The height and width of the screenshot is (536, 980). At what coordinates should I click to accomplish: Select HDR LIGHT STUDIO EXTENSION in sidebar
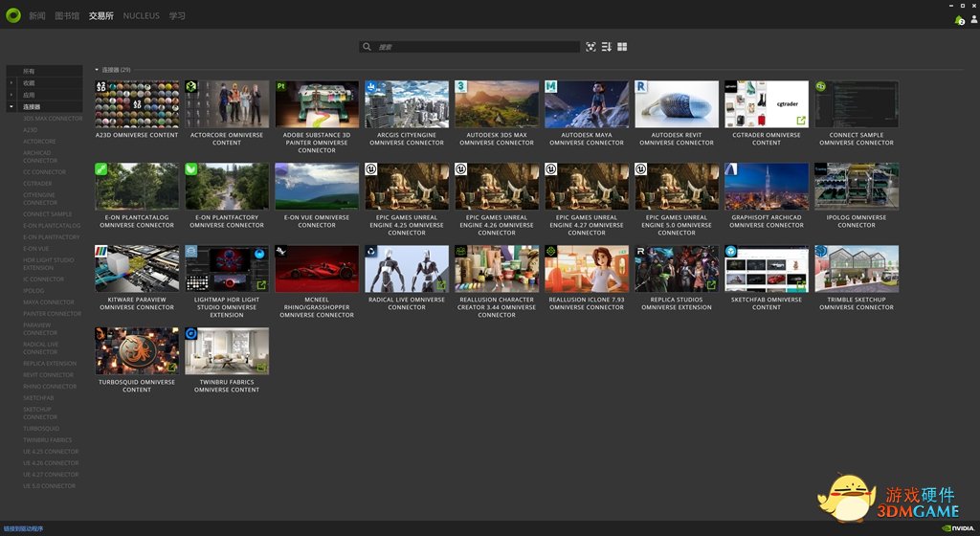pos(48,263)
